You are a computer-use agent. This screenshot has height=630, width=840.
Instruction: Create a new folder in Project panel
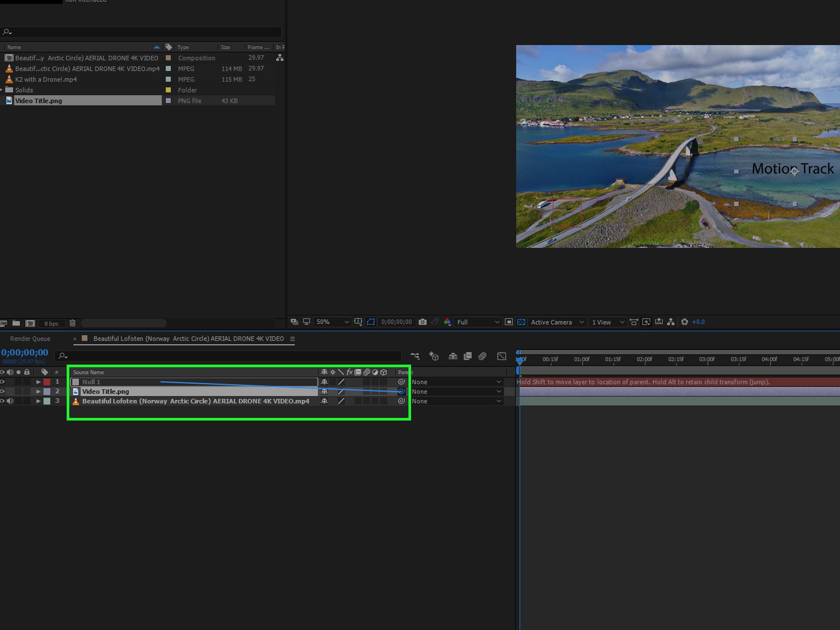16,323
